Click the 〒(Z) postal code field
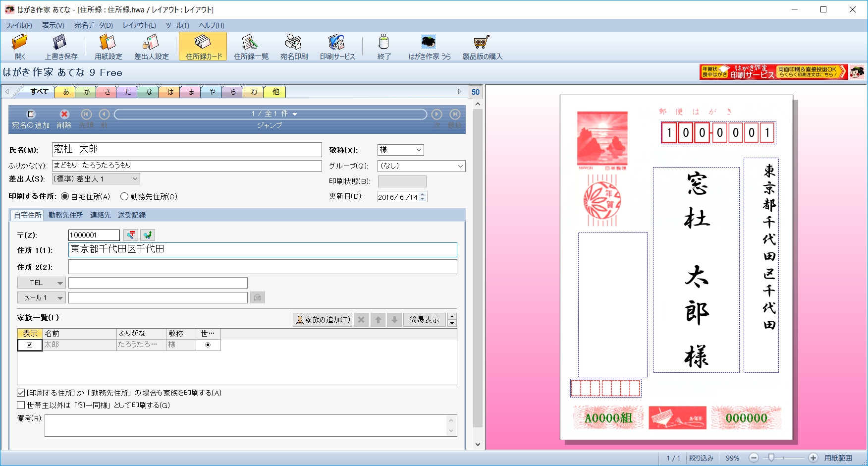868x466 pixels. (94, 235)
